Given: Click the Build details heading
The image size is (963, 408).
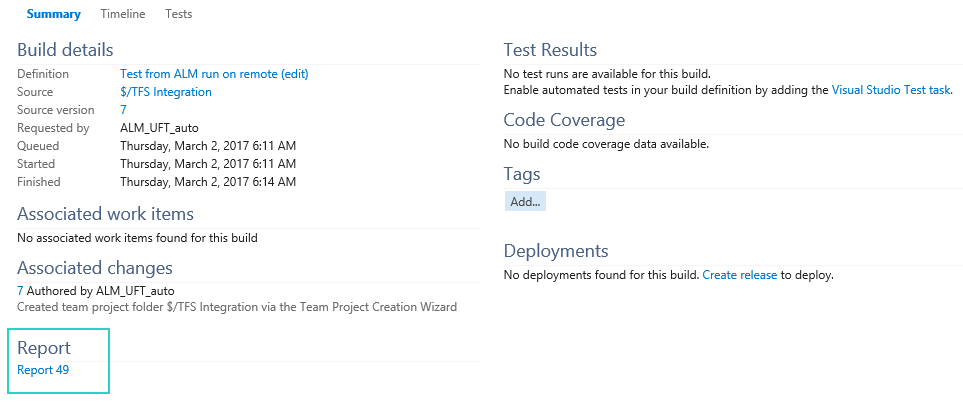Looking at the screenshot, I should point(65,50).
